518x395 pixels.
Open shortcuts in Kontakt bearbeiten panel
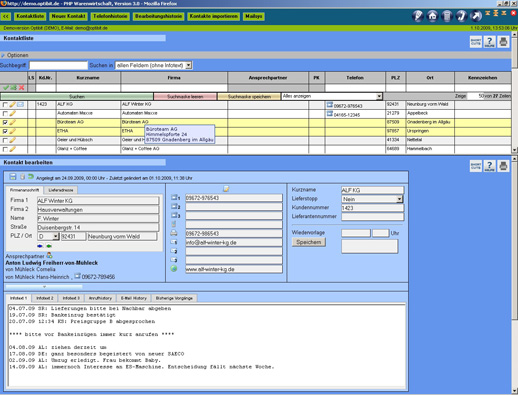[x=476, y=166]
